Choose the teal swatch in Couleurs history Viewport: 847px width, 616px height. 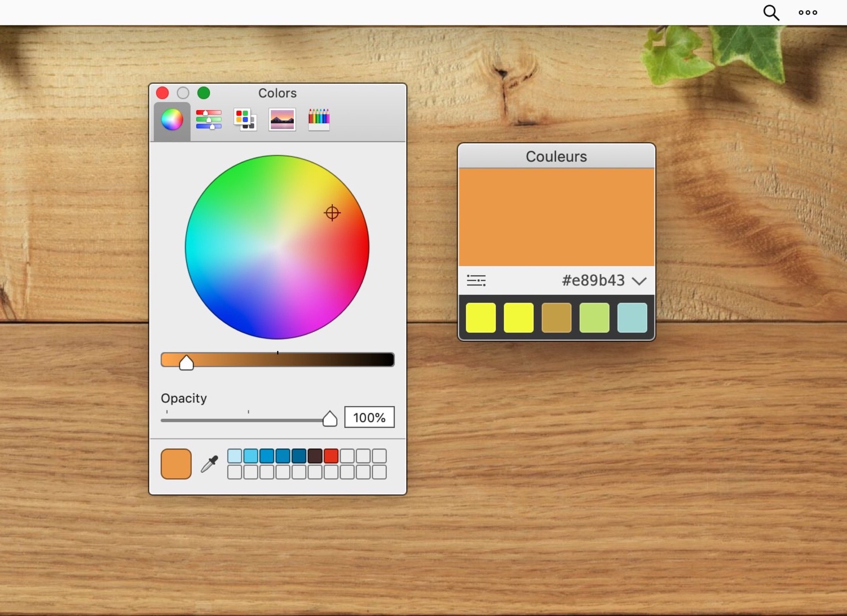[632, 318]
